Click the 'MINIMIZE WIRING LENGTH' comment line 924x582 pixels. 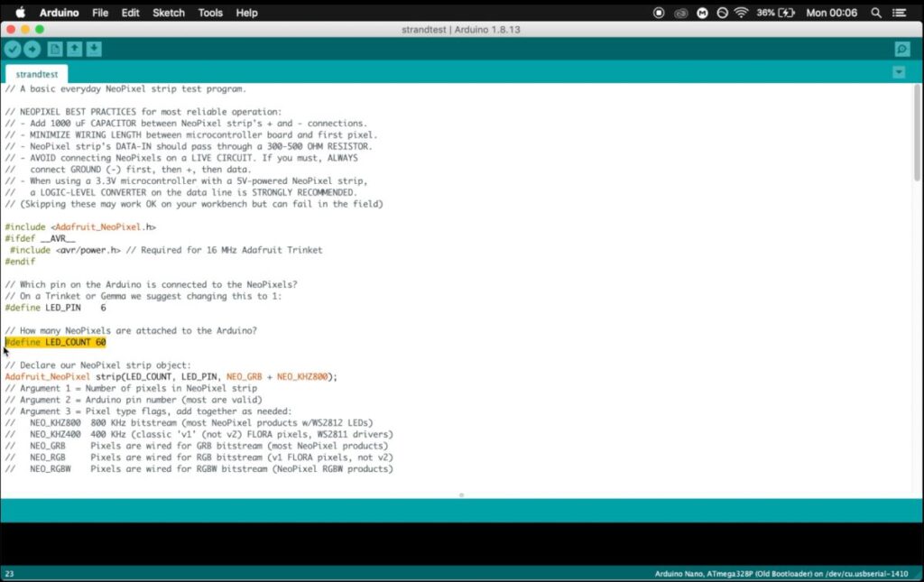click(x=191, y=134)
